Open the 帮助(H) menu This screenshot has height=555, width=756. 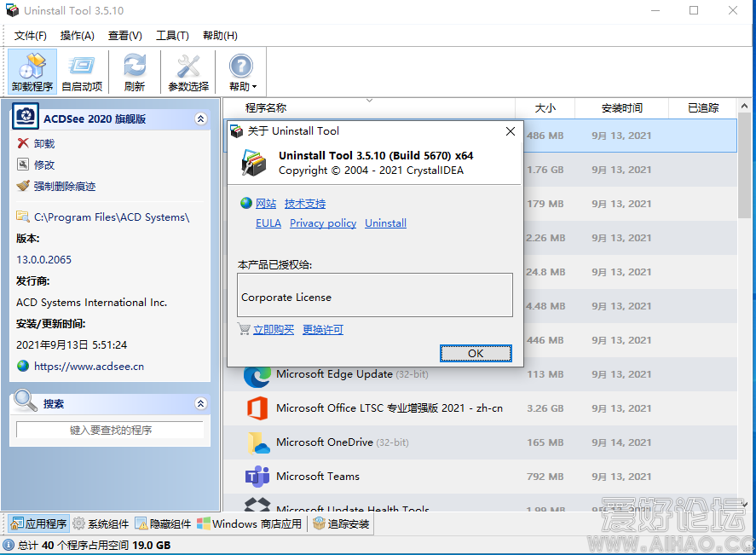click(x=220, y=36)
